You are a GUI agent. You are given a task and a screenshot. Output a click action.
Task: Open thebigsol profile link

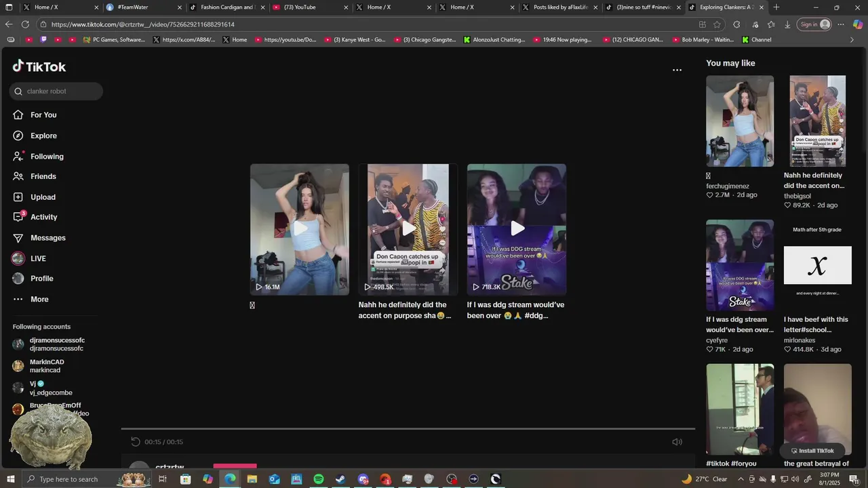click(x=797, y=197)
